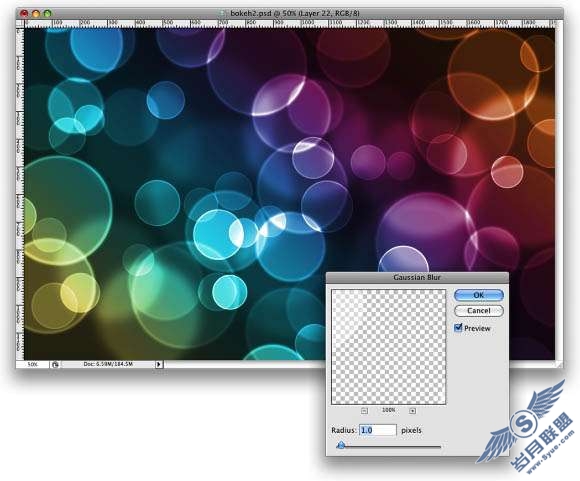Click the Gaussian Blur dialog title bar
580x481 pixels.
(x=417, y=278)
